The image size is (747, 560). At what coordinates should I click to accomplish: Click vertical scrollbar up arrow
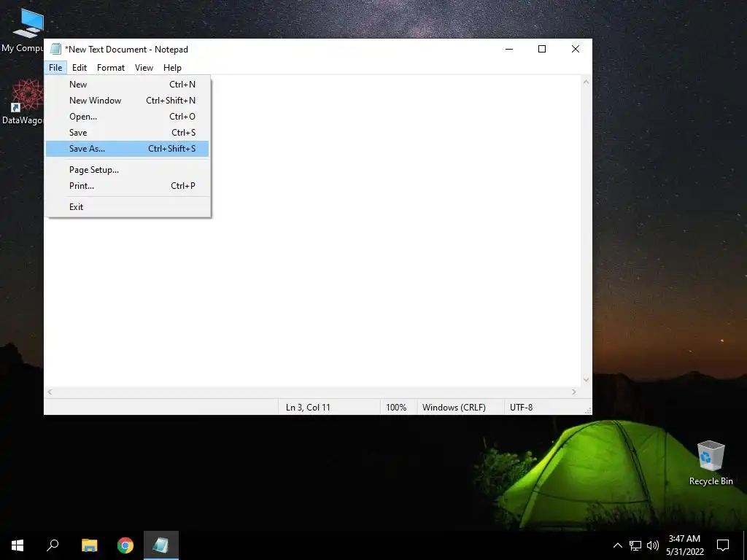click(x=586, y=82)
